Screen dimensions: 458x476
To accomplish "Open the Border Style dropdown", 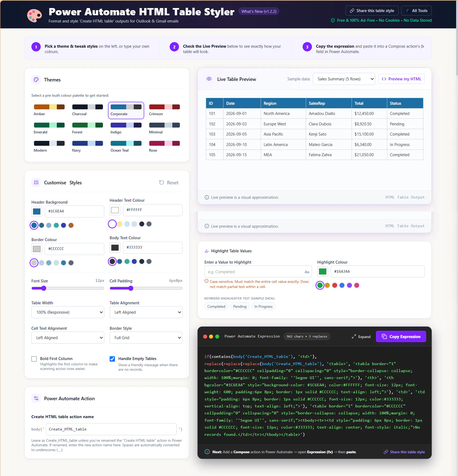I will point(146,338).
